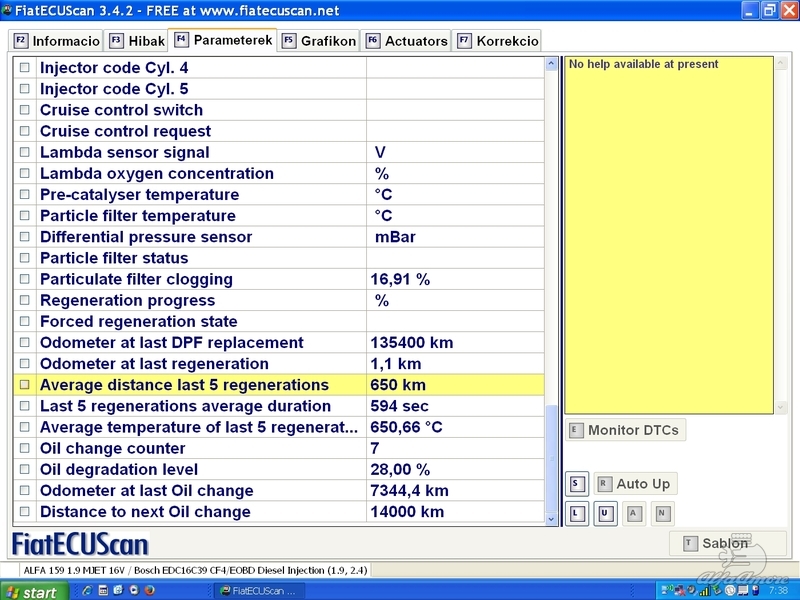This screenshot has width=800, height=600.
Task: Launch Internet Explorer from Quick Launch
Action: (87, 591)
